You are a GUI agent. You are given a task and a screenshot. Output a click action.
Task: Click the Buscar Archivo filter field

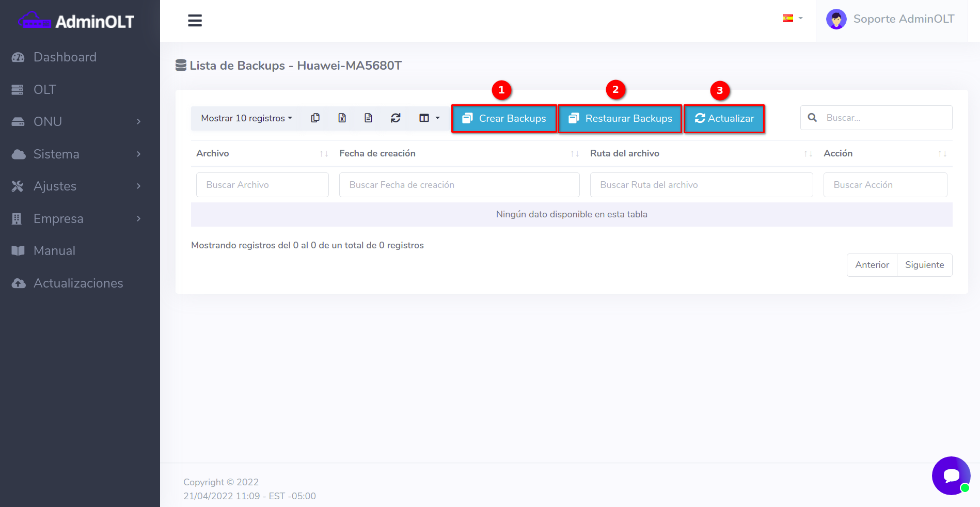(x=262, y=185)
